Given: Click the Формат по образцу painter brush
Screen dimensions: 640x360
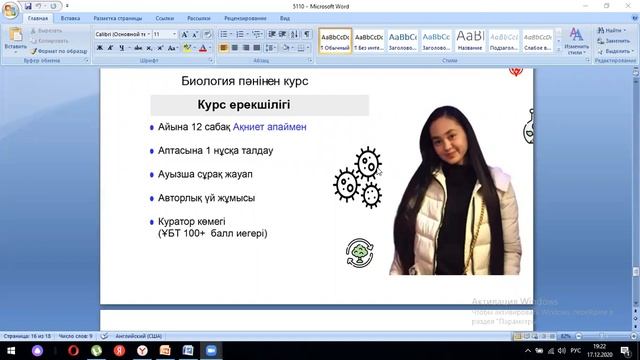Looking at the screenshot, I should 59,51.
